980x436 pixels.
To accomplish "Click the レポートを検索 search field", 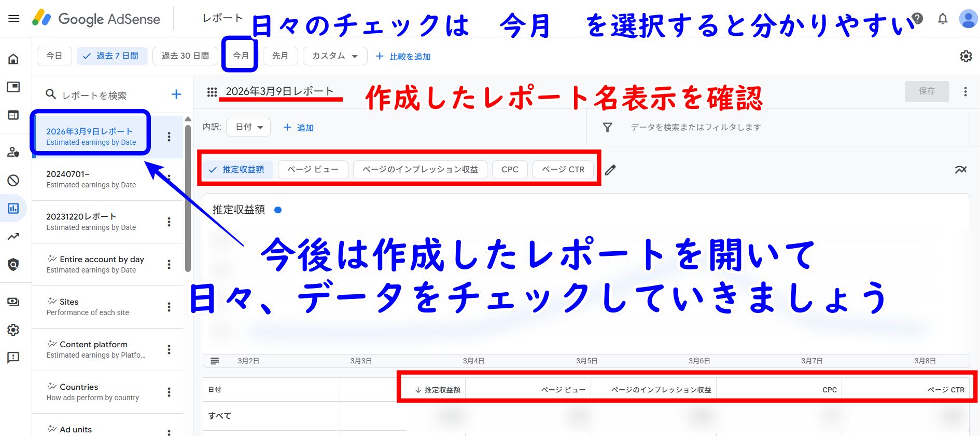I will pos(104,95).
